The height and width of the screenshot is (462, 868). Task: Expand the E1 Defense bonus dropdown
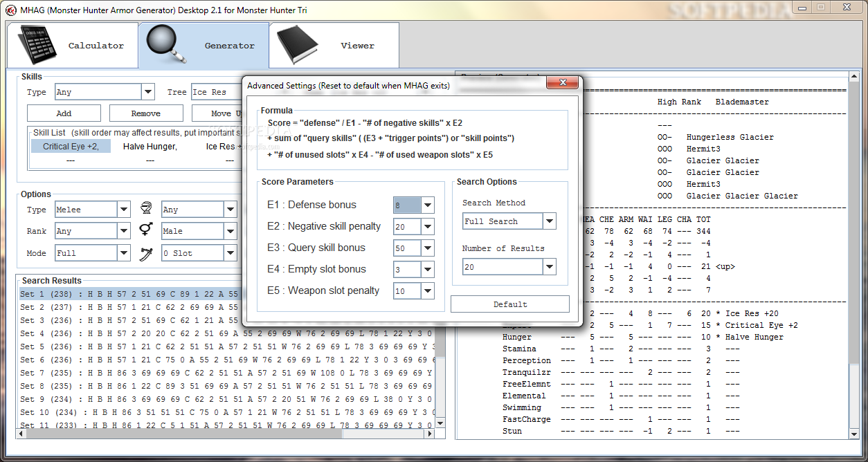click(x=428, y=205)
